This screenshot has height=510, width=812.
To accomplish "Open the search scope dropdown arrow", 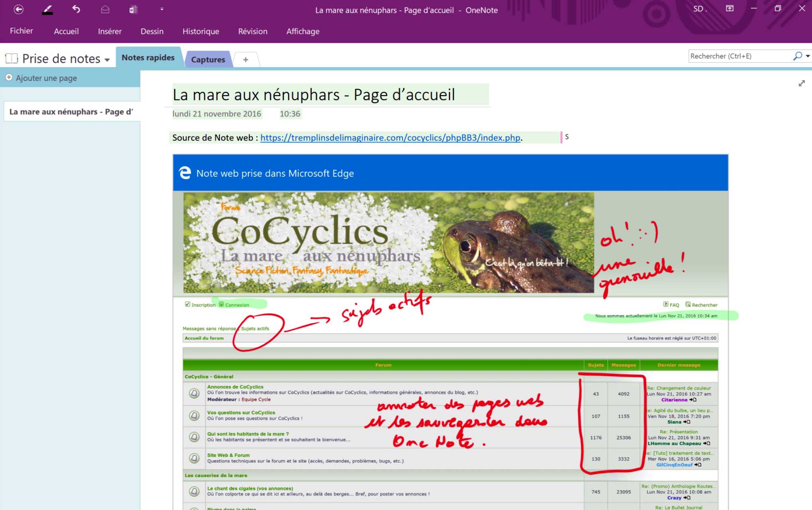I will click(x=808, y=56).
